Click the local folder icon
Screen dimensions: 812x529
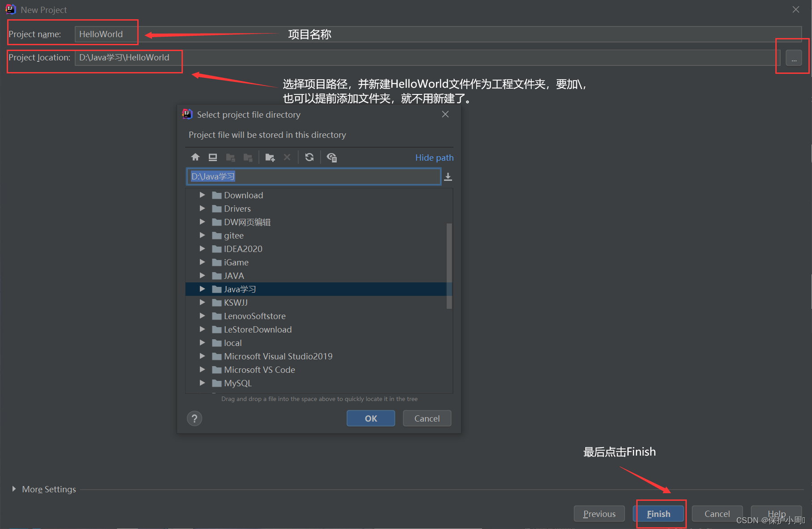pos(217,343)
